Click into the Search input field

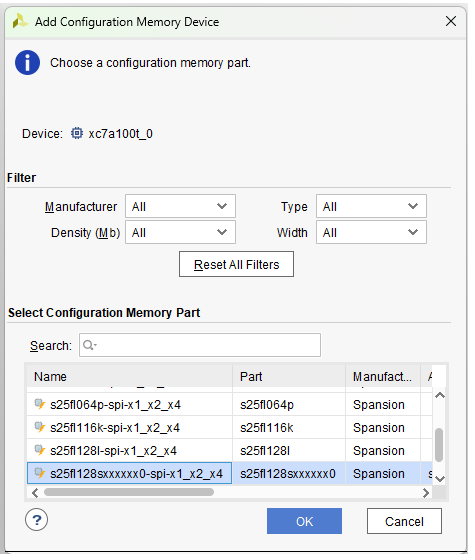200,345
